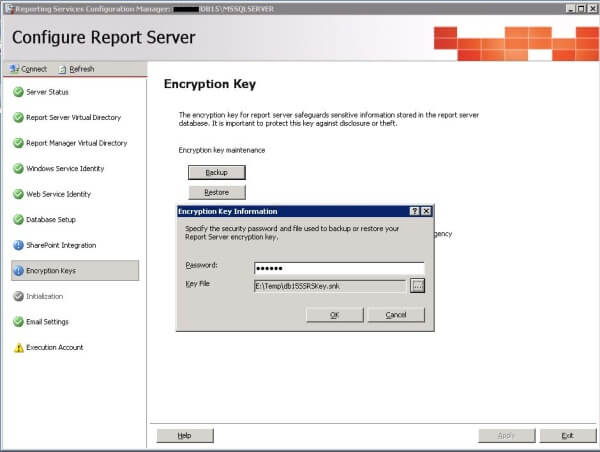Click the Encryption Key heading text
Screen dimensions: 600x452
click(210, 84)
